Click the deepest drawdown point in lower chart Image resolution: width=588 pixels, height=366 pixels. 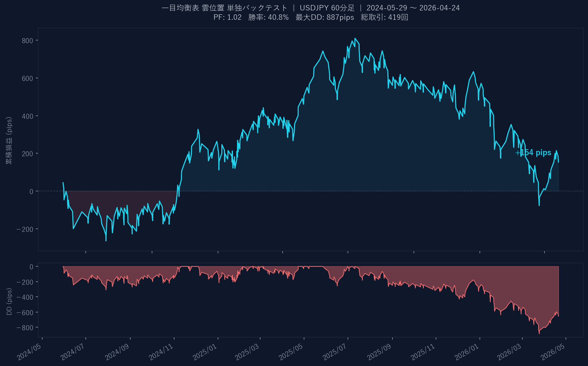[x=539, y=333]
